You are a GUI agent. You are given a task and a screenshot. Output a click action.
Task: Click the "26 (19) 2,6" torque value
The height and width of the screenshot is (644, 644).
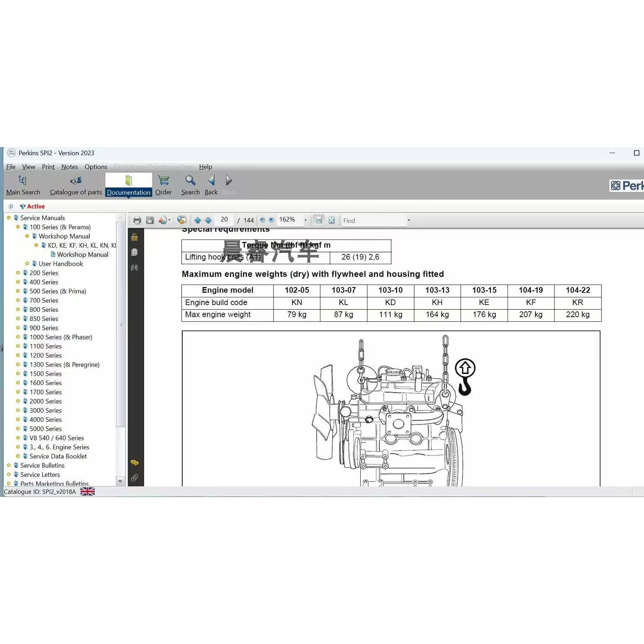(360, 257)
